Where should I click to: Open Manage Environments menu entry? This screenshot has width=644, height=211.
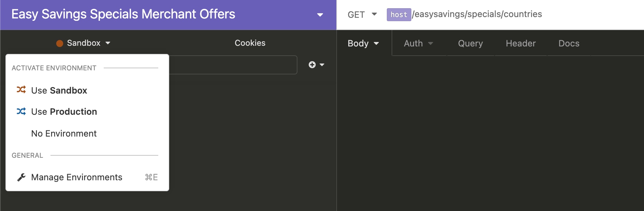coord(76,177)
